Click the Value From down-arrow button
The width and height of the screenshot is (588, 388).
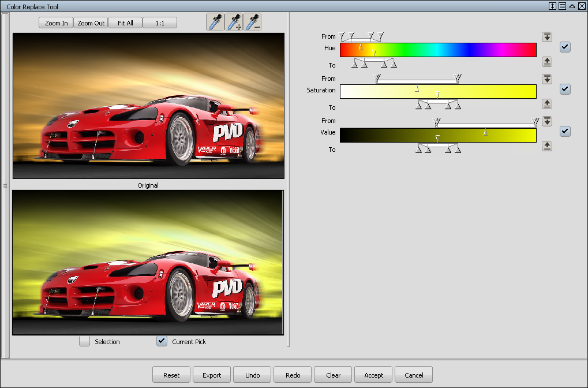(547, 121)
